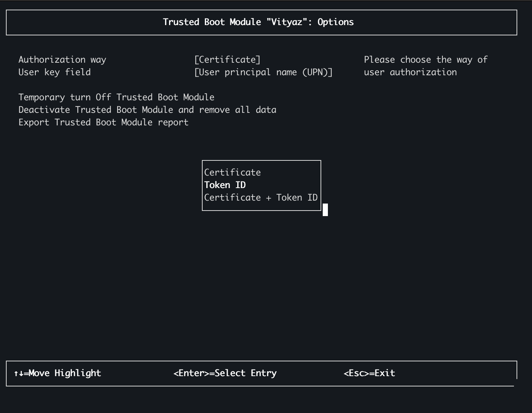
Task: Open the User principal name (UPN) value
Action: (263, 72)
